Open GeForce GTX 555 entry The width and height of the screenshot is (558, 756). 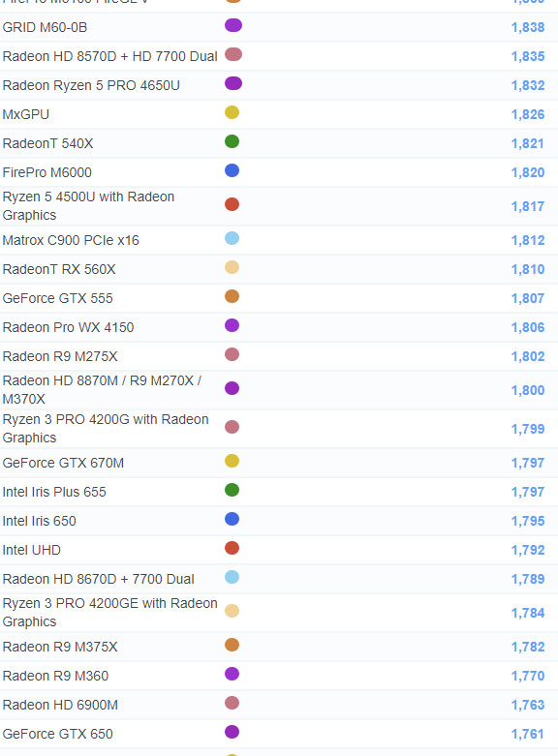[57, 298]
